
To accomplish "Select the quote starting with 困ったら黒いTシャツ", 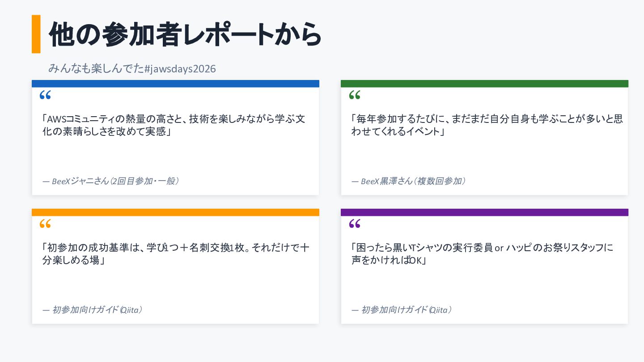I will [x=483, y=254].
